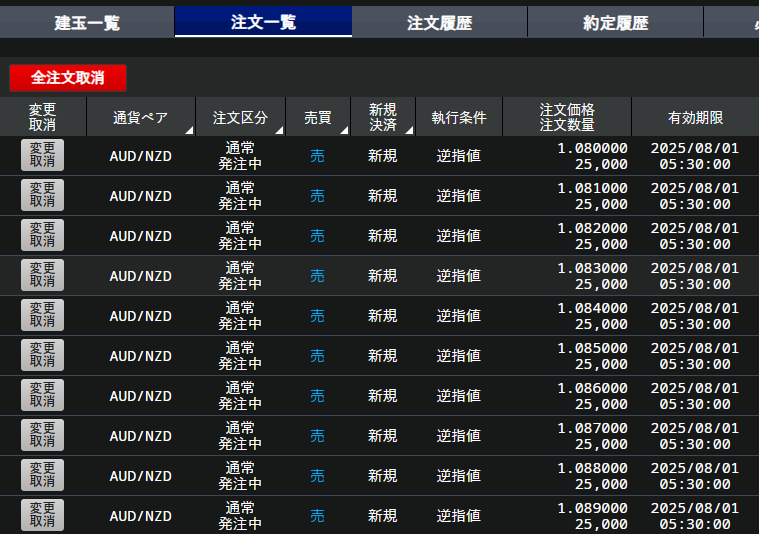Click 変更取消 for the 1.082000 order
This screenshot has width=759, height=534.
pyautogui.click(x=42, y=235)
